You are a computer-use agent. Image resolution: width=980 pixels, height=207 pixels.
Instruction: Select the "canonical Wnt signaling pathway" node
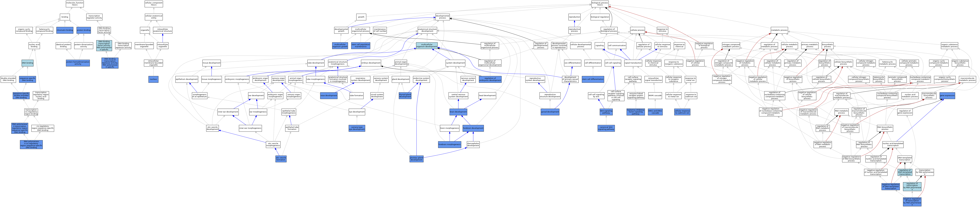(x=606, y=128)
